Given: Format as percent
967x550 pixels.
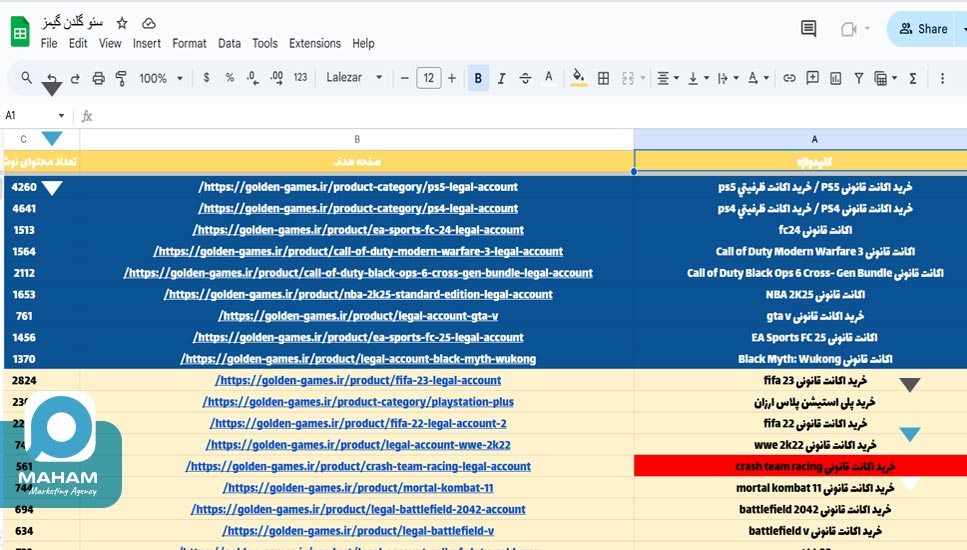Looking at the screenshot, I should [229, 78].
